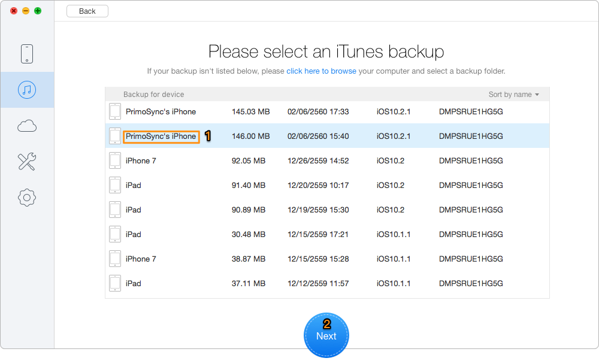This screenshot has height=364, width=599.
Task: Open Settings via the gear sidebar icon
Action: click(x=27, y=198)
